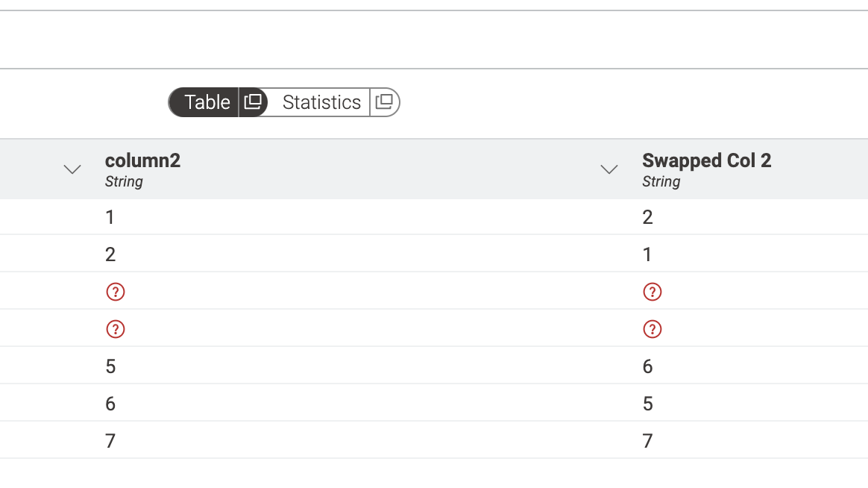Click missing value icon in column2 fourth row
This screenshot has width=868, height=488.
pos(115,329)
